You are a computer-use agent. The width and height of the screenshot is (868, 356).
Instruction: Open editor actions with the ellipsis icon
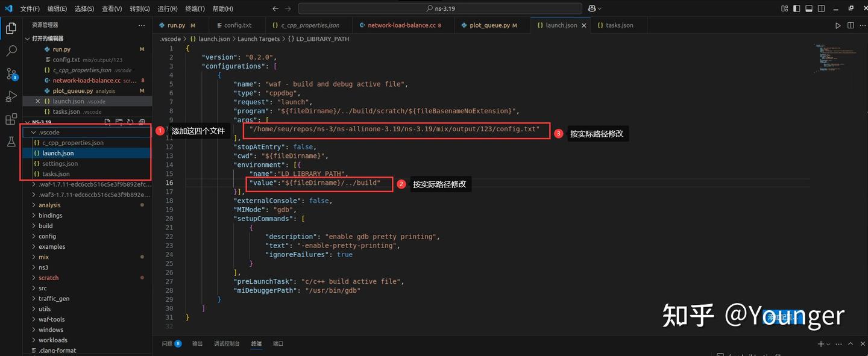(863, 25)
